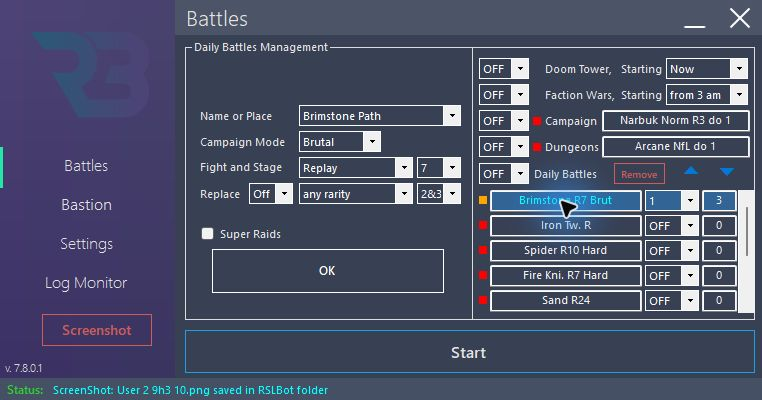Select Narbuk Norm R3 do 1 campaign entry
Image resolution: width=762 pixels, height=400 pixels.
tap(675, 121)
